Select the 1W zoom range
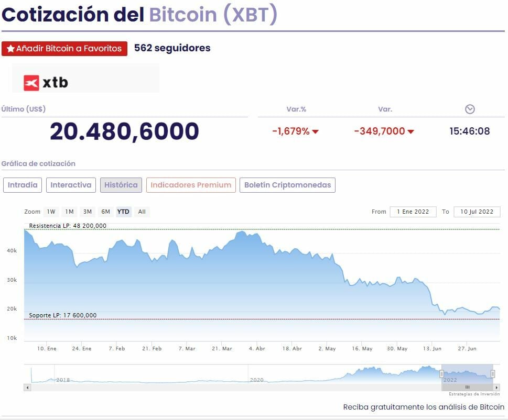 point(51,212)
